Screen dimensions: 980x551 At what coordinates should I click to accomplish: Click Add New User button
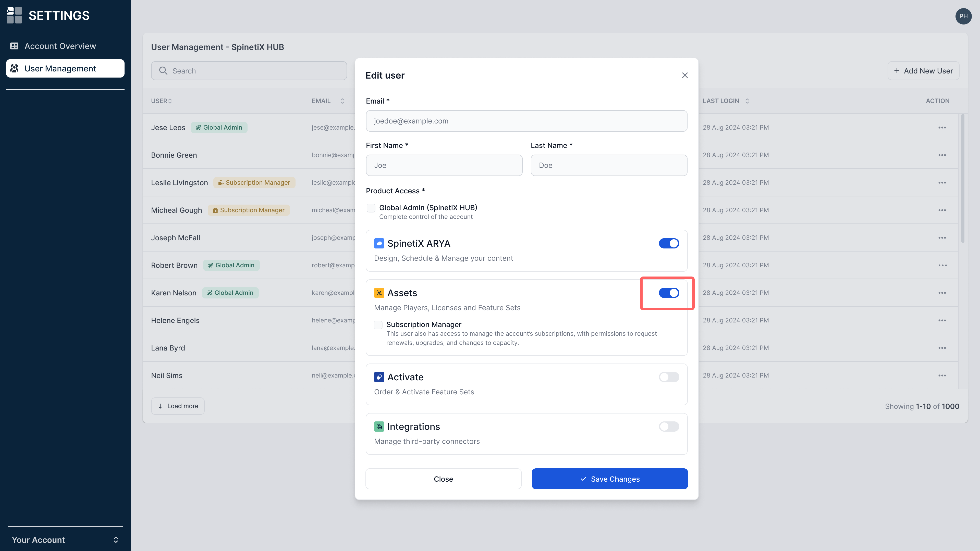point(923,71)
